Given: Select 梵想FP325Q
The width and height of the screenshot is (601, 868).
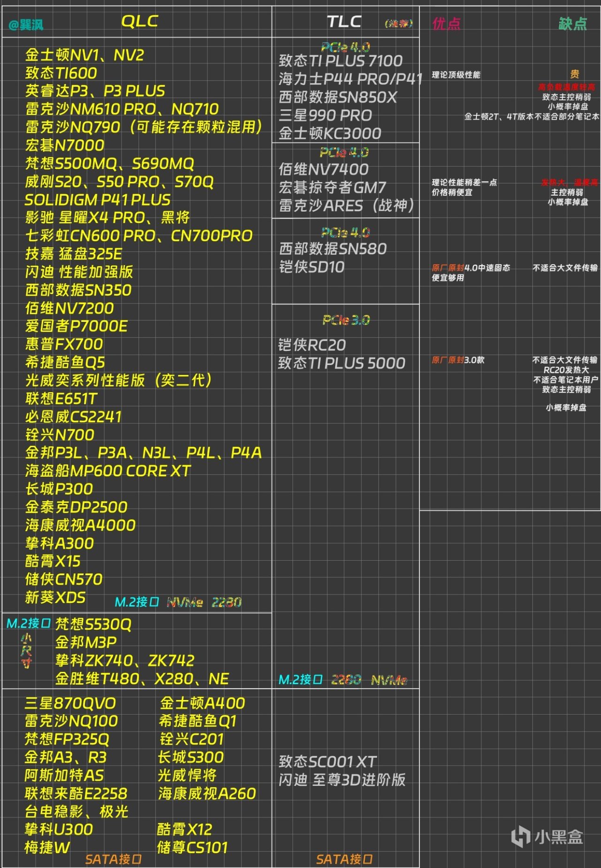Looking at the screenshot, I should pos(67,739).
